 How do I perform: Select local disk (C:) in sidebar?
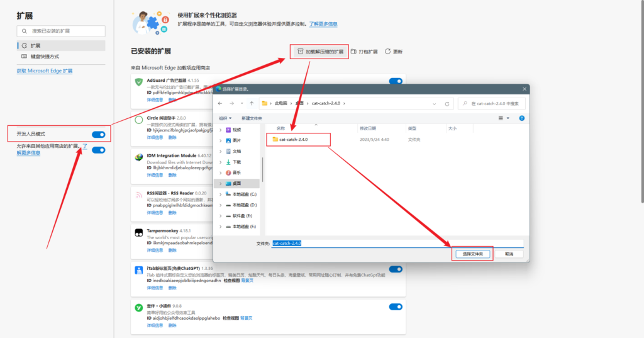[241, 194]
